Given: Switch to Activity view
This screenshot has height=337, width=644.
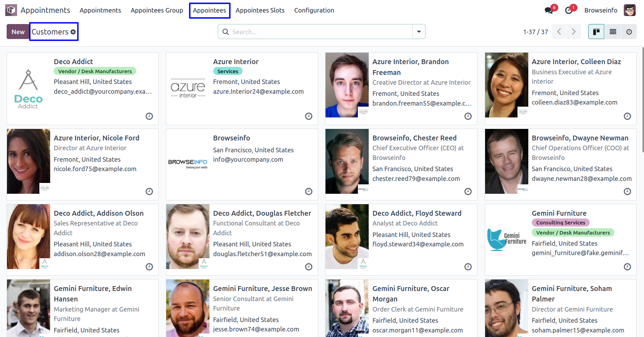Looking at the screenshot, I should coord(629,32).
